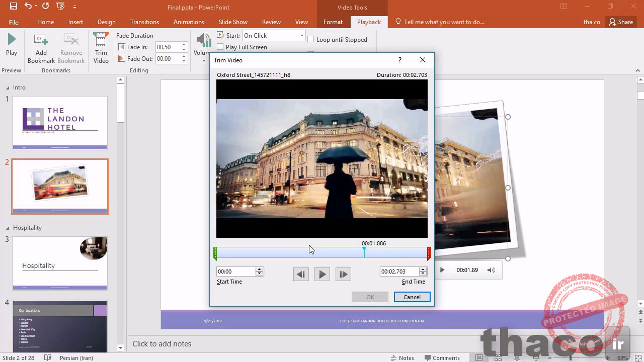The image size is (644, 362).
Task: Increase Fade In value with up arrow
Action: tap(184, 45)
